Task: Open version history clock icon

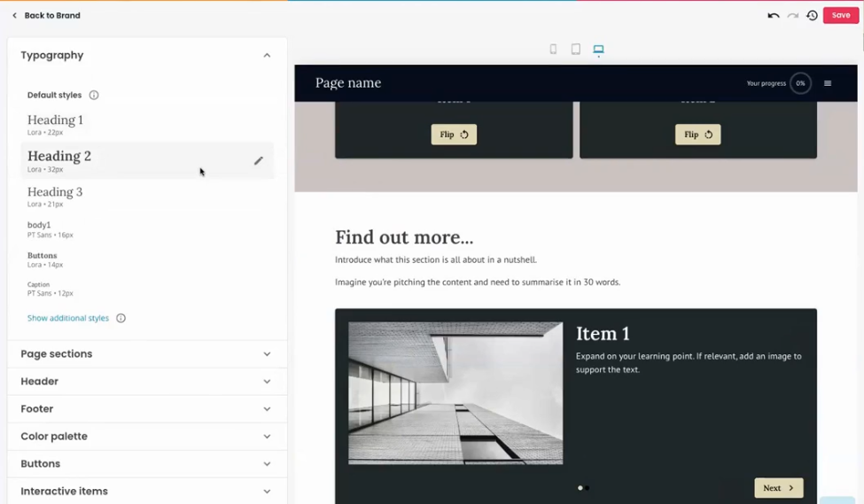Action: pyautogui.click(x=813, y=15)
